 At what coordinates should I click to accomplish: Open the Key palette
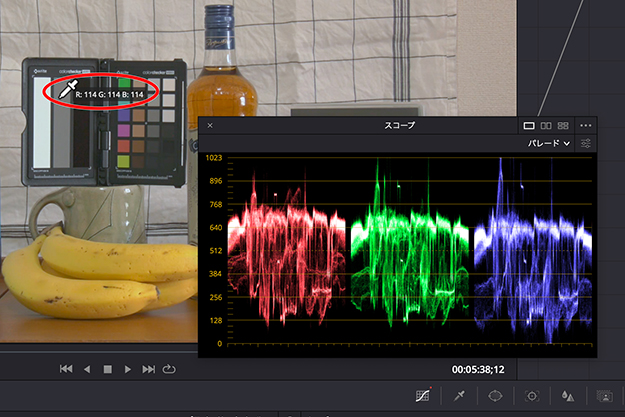tap(603, 397)
